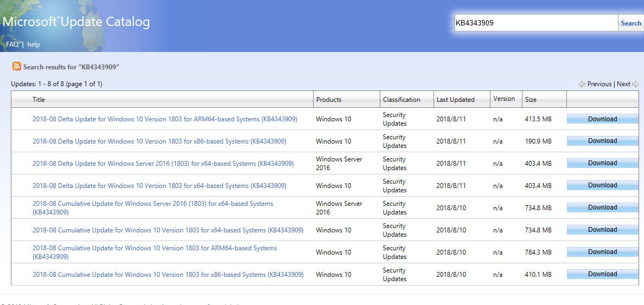Viewport: 644px width, 305px height.
Task: Sort by the Last Updated column header
Action: click(x=455, y=100)
